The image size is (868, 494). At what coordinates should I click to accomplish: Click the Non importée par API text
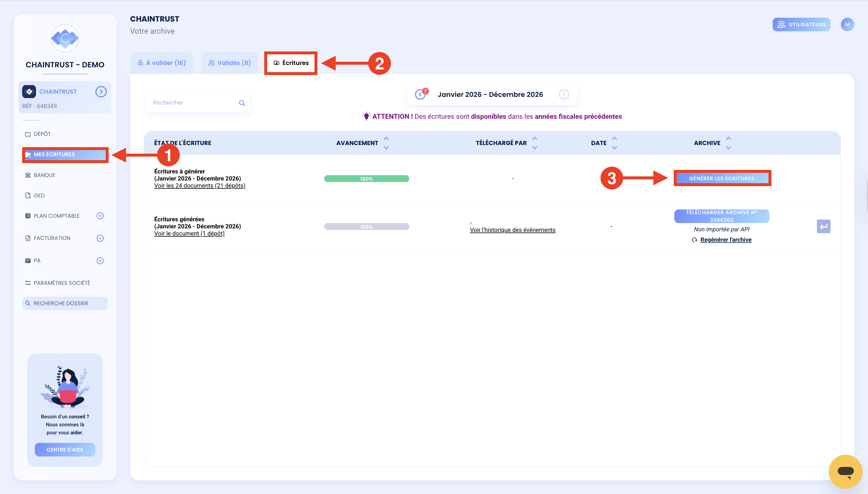coord(722,229)
